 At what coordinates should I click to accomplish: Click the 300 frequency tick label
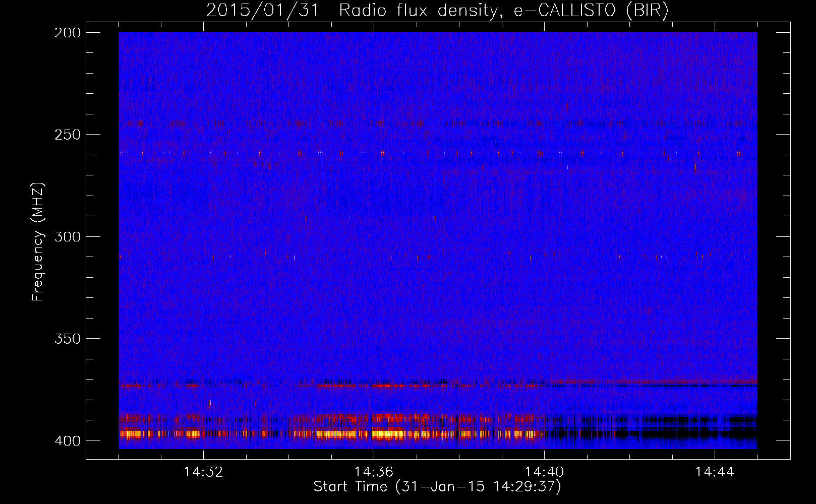coord(67,236)
